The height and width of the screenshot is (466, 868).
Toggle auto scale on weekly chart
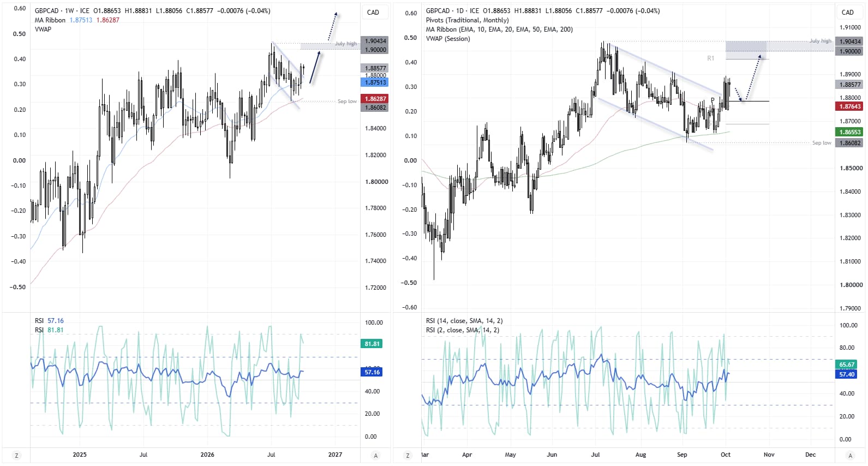[375, 455]
